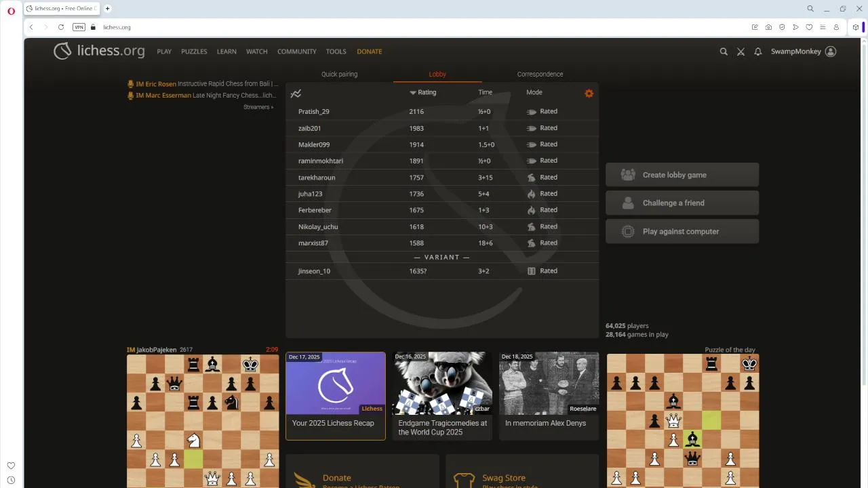
Task: Open Endgame Tragicomedies koala blog thumbnail
Action: (441, 383)
